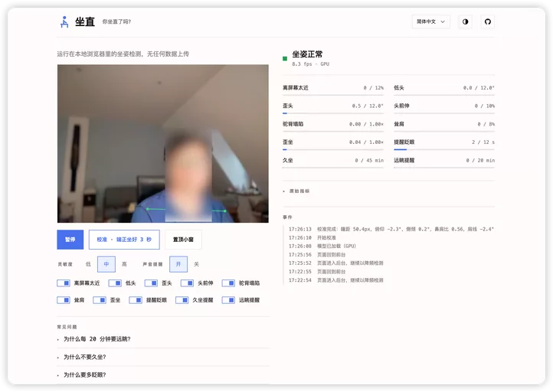Click the 17:22:55 页面回到前台 event
This screenshot has height=392, width=553.
pyautogui.click(x=317, y=272)
